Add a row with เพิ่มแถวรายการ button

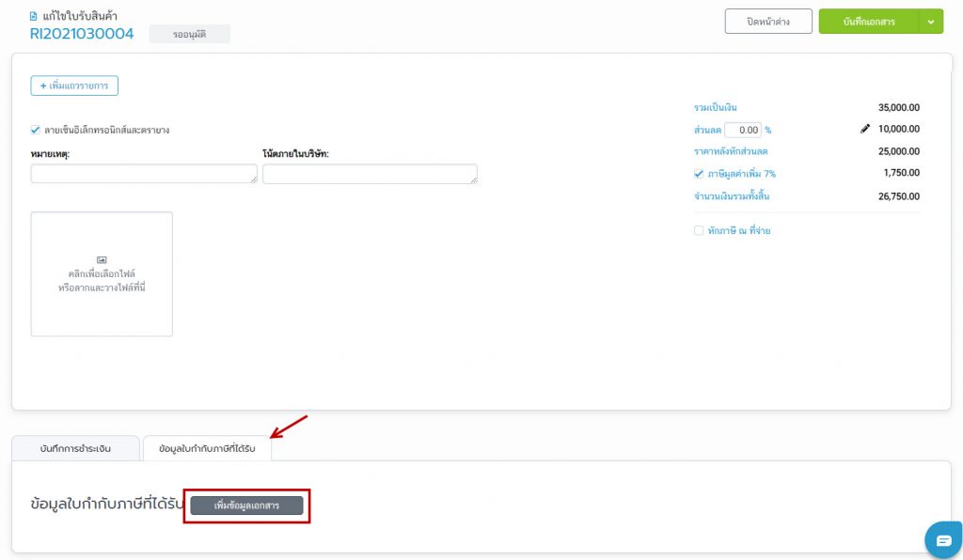pyautogui.click(x=74, y=86)
